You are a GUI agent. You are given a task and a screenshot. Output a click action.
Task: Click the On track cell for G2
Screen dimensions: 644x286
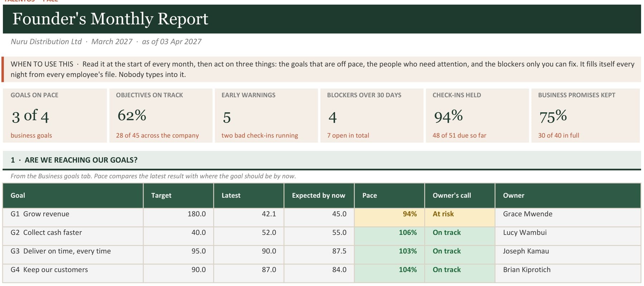click(460, 236)
